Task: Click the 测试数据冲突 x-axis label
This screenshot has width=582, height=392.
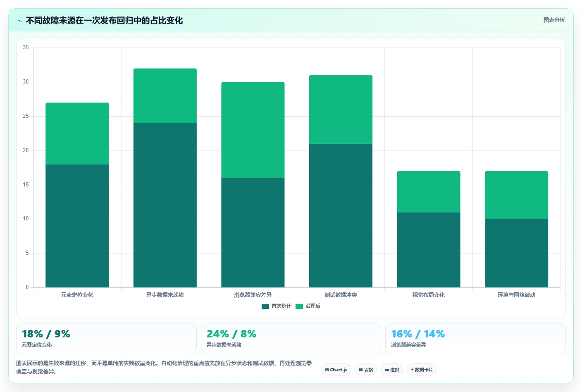Action: (341, 295)
